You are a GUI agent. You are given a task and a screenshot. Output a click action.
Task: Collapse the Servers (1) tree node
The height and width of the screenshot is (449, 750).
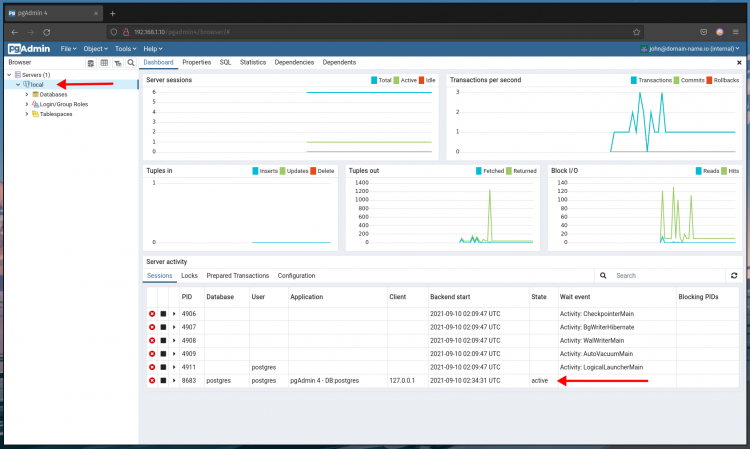coord(9,75)
